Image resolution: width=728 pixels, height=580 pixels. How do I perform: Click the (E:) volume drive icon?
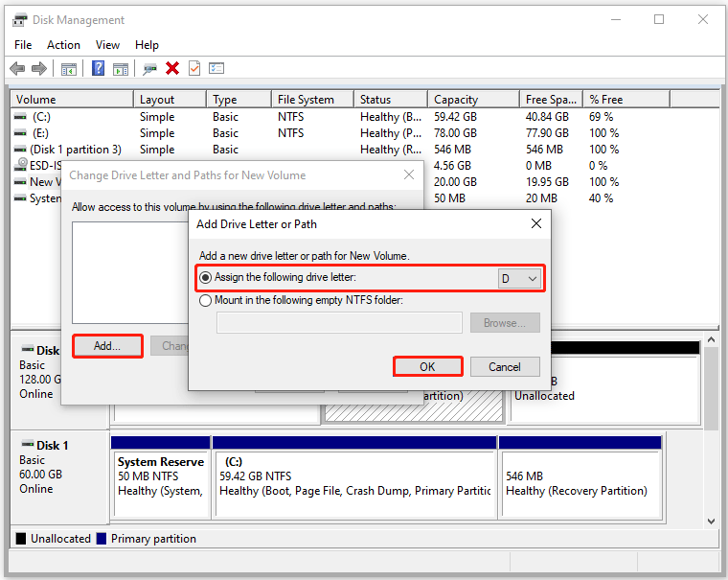(x=20, y=133)
